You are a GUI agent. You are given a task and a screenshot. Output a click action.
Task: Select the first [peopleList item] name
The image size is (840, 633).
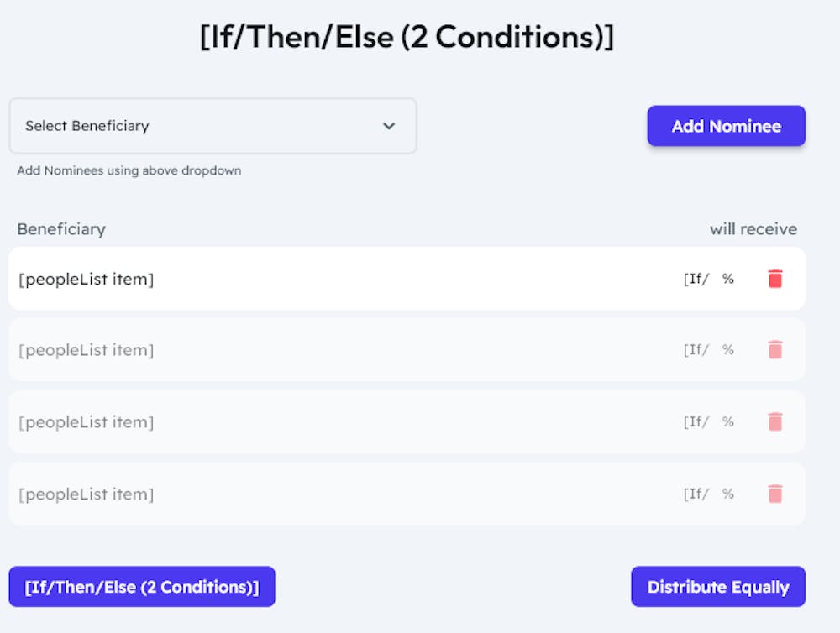(87, 279)
